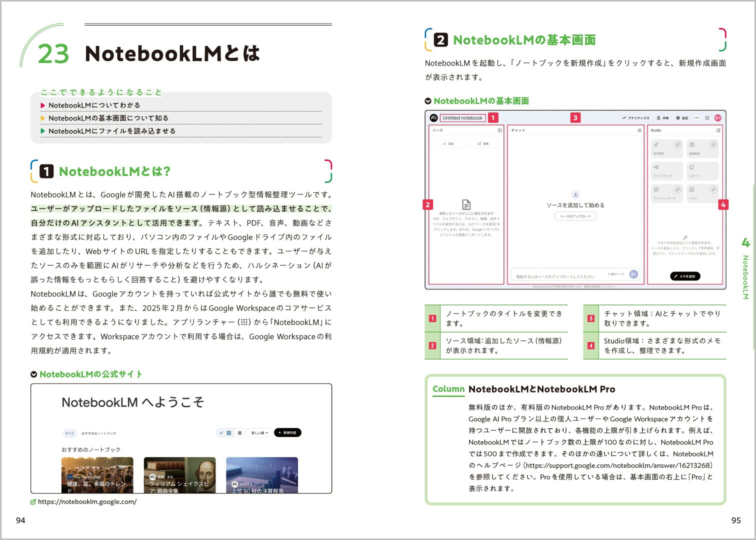Edit テスト via its pencil icon

click(713, 189)
